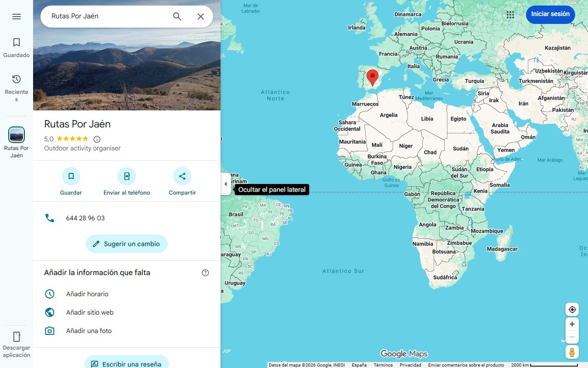Activate Street View with the Pegman
588x368 pixels.
point(572,352)
